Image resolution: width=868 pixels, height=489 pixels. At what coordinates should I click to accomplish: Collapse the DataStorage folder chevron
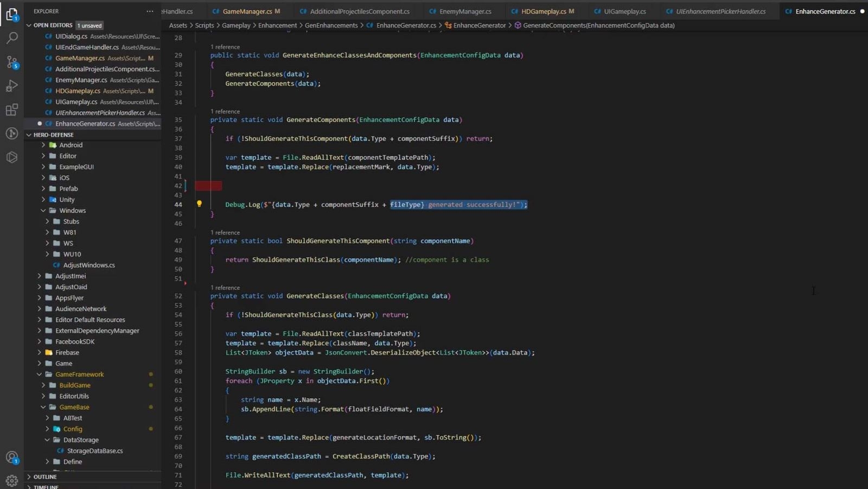click(x=47, y=440)
